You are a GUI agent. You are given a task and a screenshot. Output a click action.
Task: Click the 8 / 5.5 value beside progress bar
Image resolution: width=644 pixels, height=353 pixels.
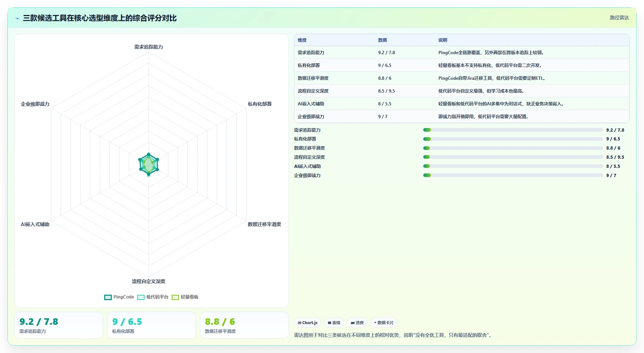(x=613, y=166)
